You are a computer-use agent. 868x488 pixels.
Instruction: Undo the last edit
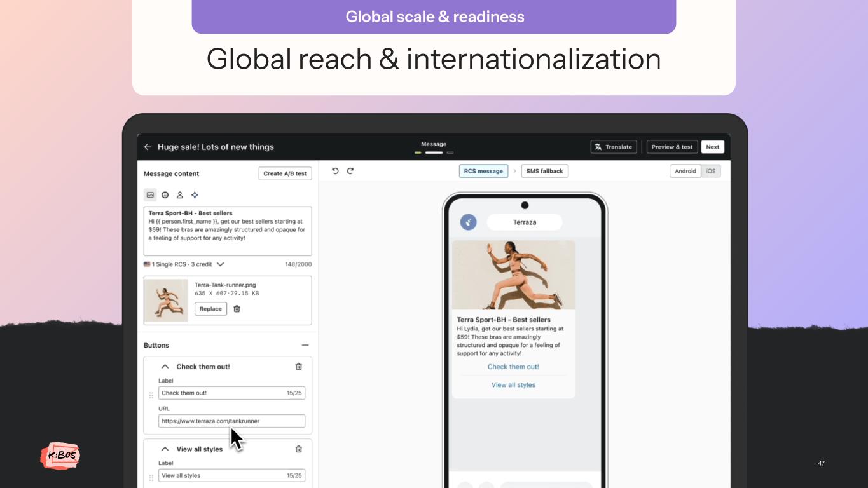pyautogui.click(x=335, y=171)
